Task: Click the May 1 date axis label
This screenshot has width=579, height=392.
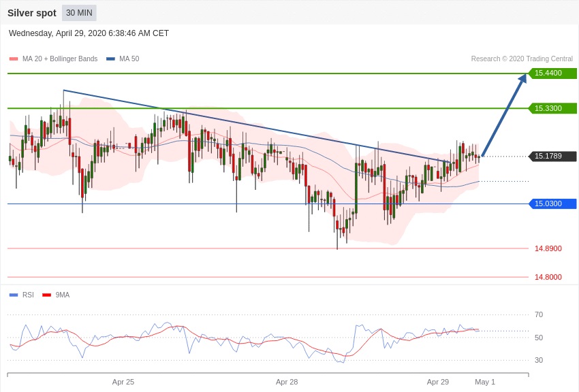Action: pyautogui.click(x=485, y=382)
